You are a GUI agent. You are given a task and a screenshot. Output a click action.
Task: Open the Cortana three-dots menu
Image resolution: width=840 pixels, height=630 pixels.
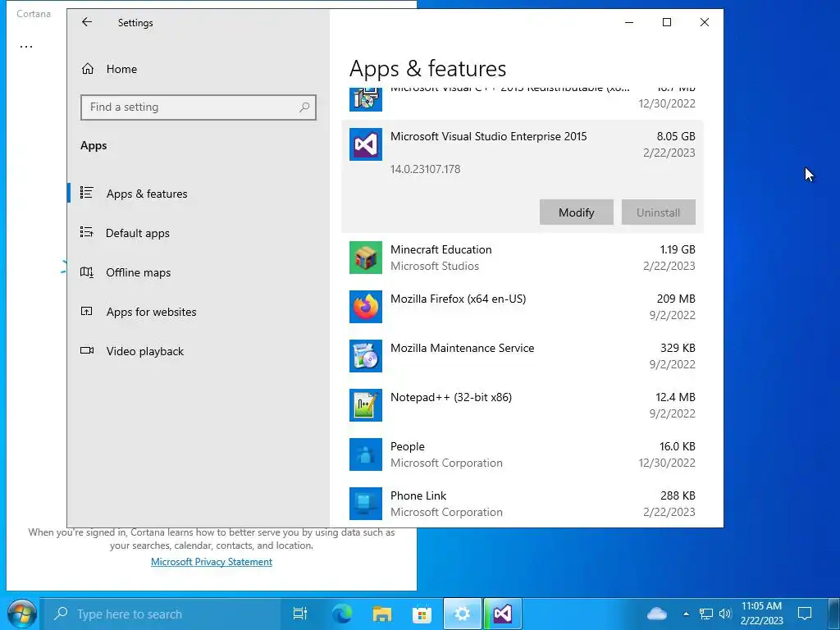pos(26,47)
